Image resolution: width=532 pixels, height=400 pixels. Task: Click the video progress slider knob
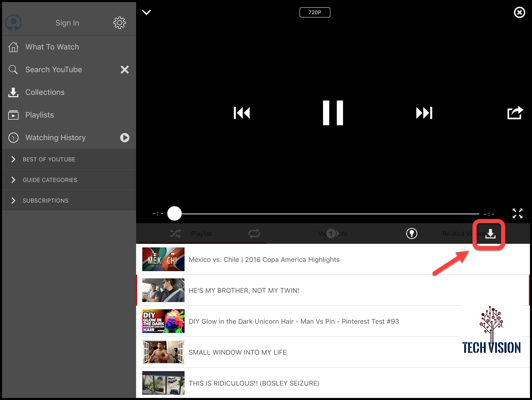pyautogui.click(x=174, y=213)
